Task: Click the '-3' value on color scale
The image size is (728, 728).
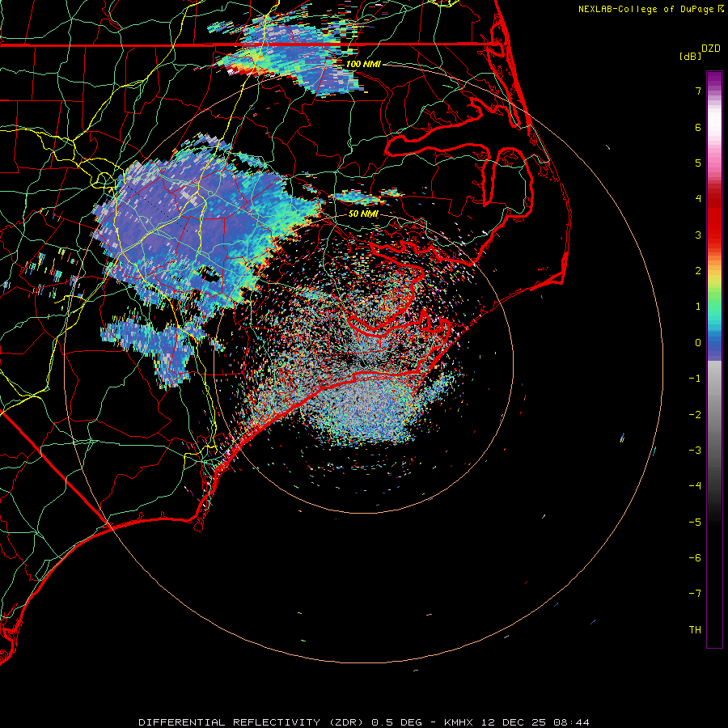Action: point(695,451)
